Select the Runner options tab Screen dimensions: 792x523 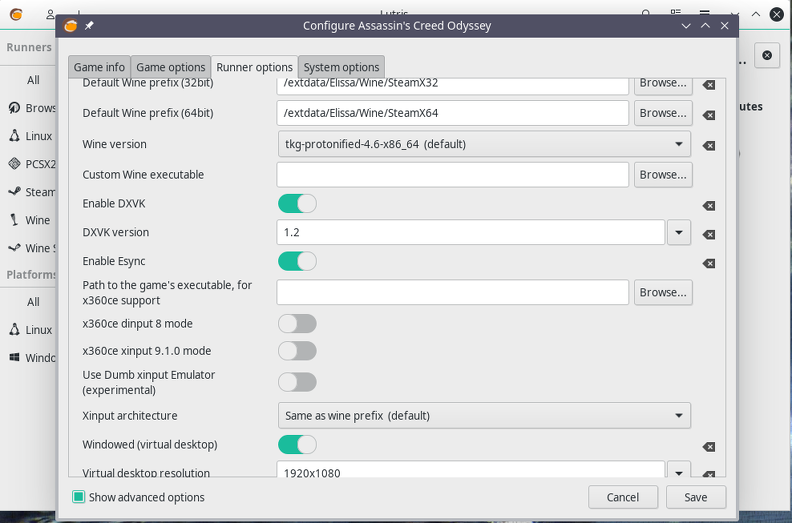(x=255, y=67)
